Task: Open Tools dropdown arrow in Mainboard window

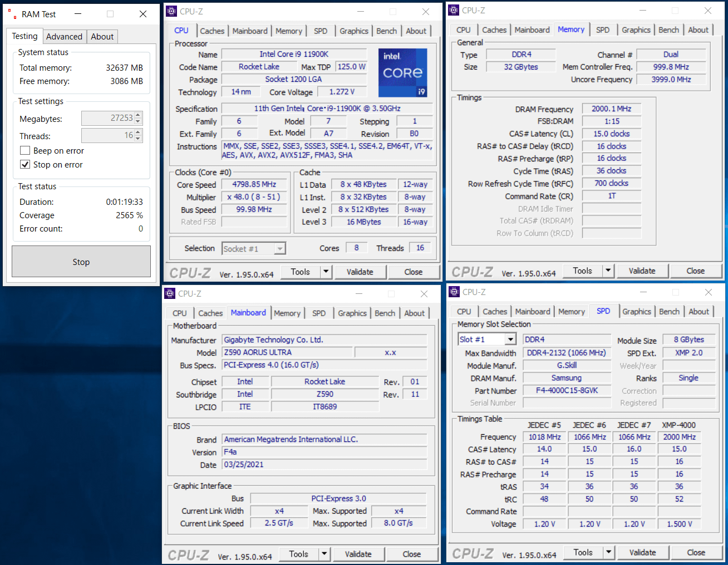Action: [x=324, y=554]
